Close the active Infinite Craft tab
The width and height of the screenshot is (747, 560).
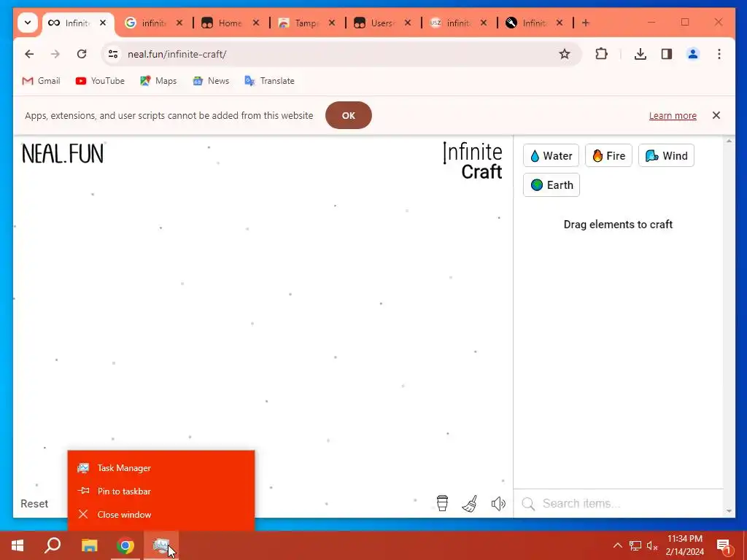pos(102,23)
